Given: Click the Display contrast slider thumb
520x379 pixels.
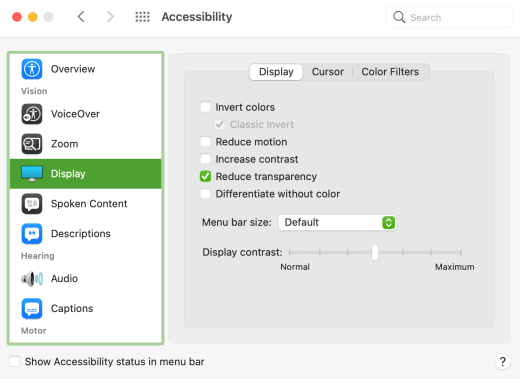Looking at the screenshot, I should click(375, 252).
